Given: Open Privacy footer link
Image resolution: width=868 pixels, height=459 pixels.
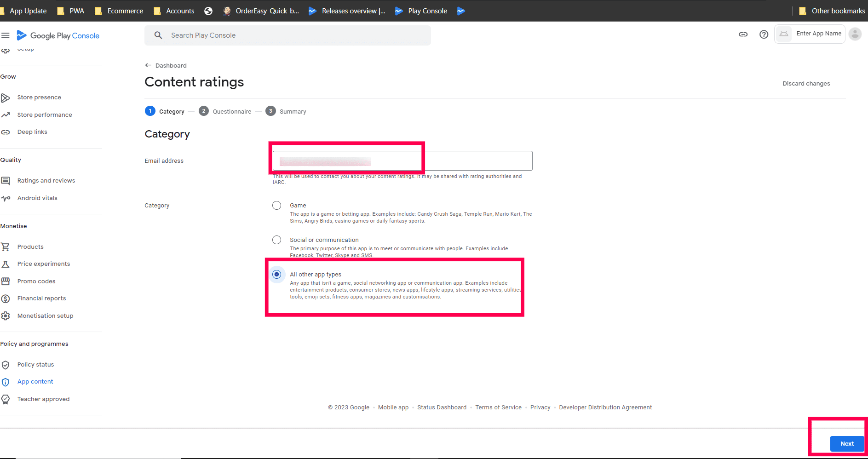Looking at the screenshot, I should (540, 407).
